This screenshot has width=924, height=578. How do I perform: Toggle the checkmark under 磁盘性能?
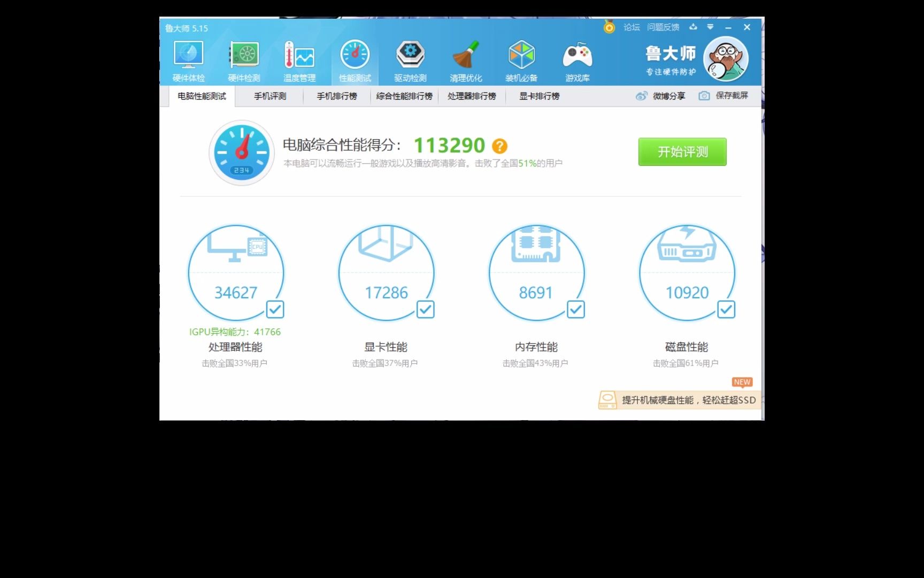726,309
